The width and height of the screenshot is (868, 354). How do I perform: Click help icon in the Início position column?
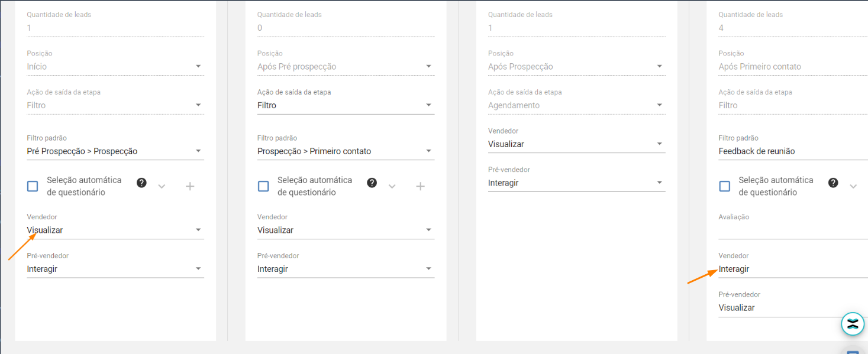[141, 183]
